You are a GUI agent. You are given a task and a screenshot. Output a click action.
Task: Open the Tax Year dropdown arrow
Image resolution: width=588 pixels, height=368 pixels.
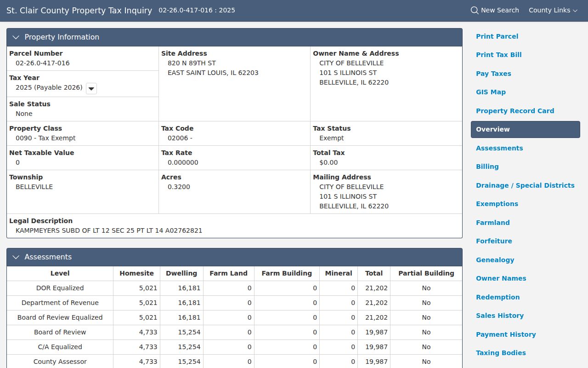[91, 88]
